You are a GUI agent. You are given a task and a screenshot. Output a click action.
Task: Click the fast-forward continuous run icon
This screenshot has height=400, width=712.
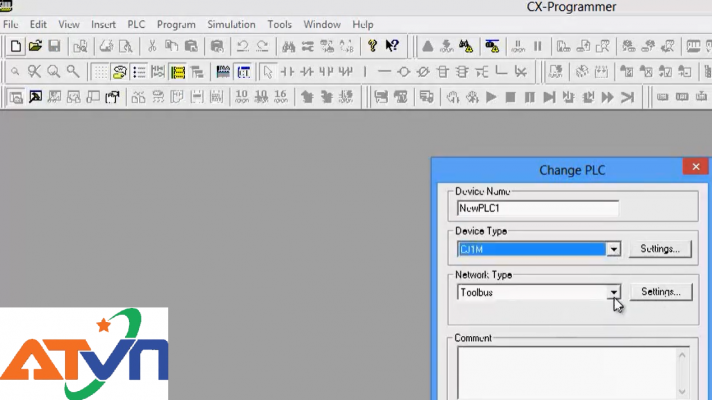(608, 97)
